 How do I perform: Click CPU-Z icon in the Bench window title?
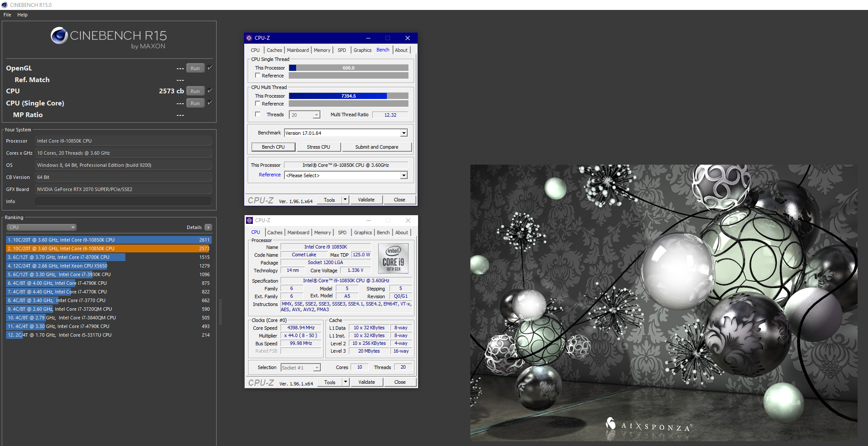pos(249,38)
